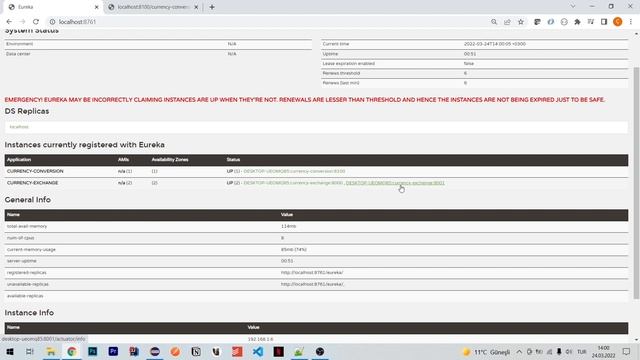Open the media control icon in toolbar

(x=591, y=22)
